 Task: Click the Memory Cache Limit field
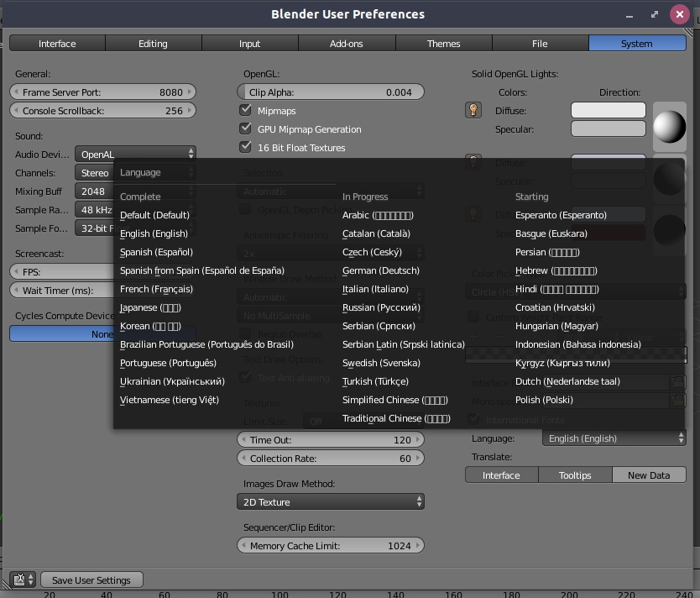pos(331,546)
